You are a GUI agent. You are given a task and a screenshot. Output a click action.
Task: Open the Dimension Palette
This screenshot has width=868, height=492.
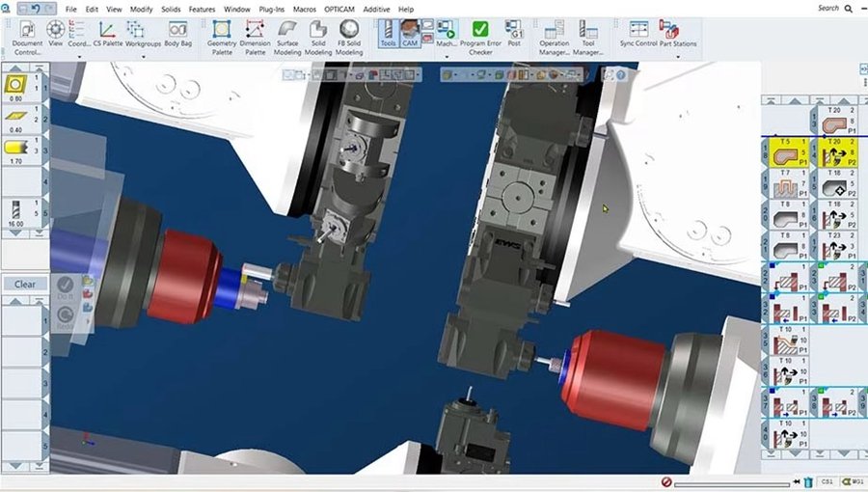point(255,37)
